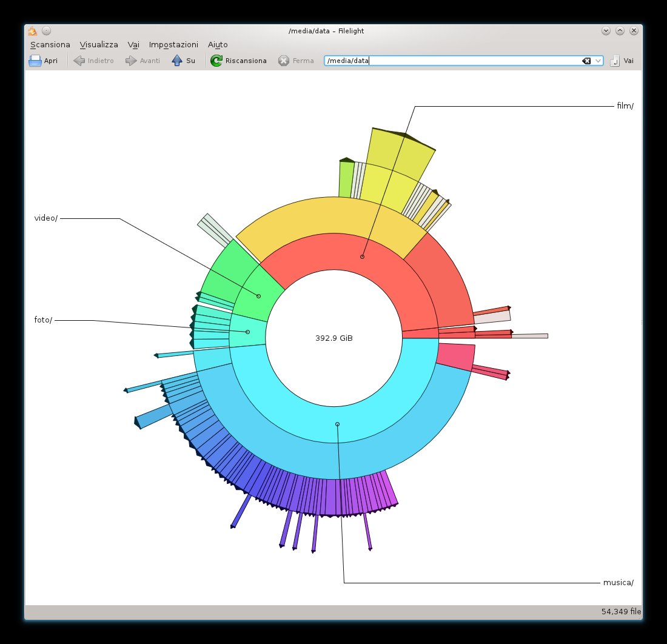Expand the location history dropdown arrow

598,61
